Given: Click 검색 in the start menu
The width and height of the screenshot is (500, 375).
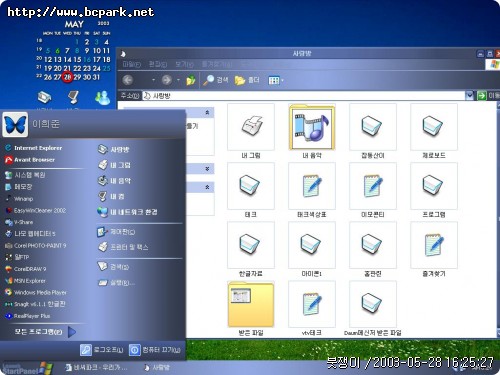Looking at the screenshot, I should 113,267.
